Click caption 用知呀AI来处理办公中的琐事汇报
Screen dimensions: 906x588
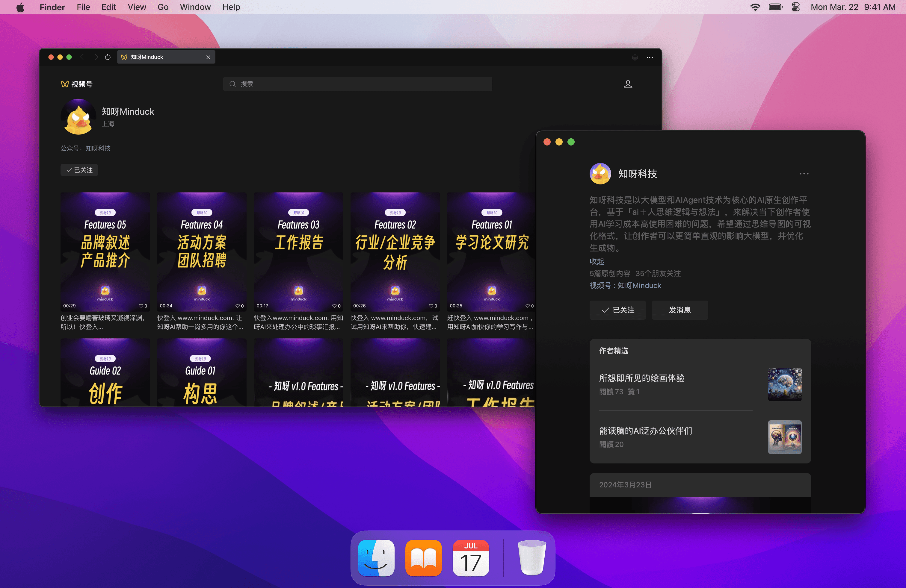298,322
